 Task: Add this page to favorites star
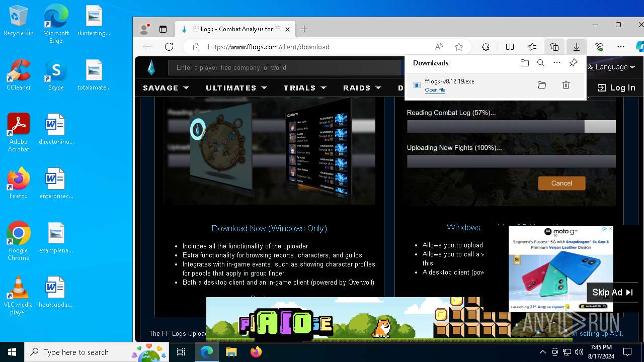(x=459, y=47)
